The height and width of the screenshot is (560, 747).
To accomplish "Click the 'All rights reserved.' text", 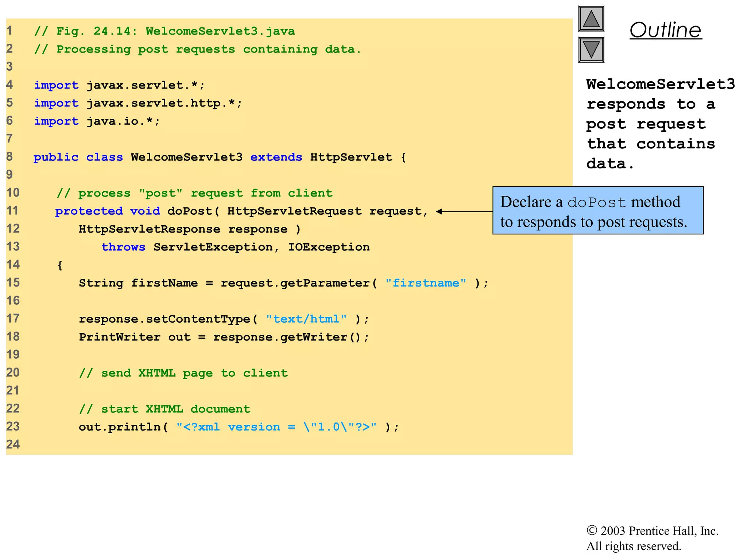I will [x=634, y=546].
